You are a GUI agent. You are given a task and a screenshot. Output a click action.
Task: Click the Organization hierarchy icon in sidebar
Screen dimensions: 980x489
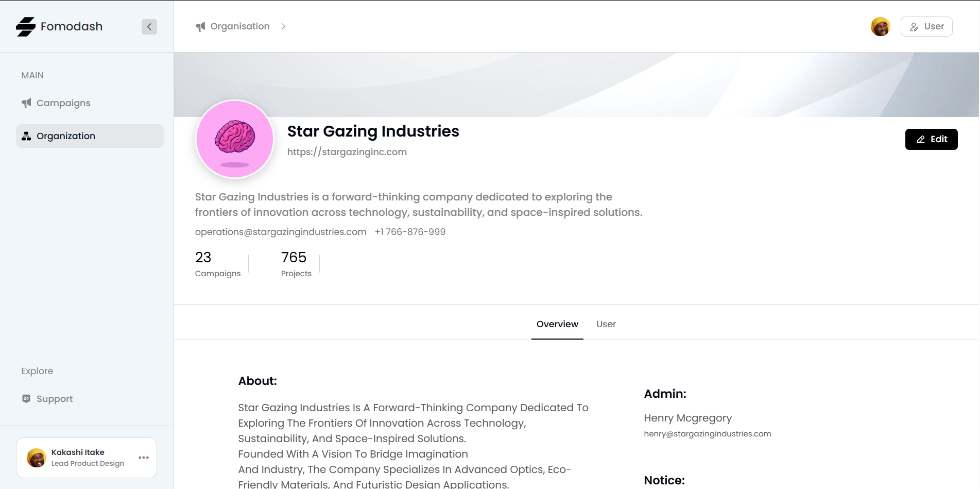point(26,136)
